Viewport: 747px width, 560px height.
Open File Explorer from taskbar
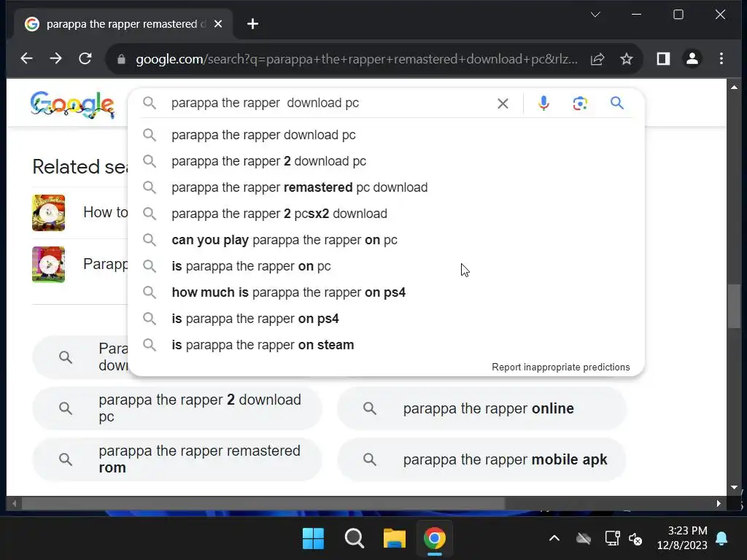click(x=395, y=539)
